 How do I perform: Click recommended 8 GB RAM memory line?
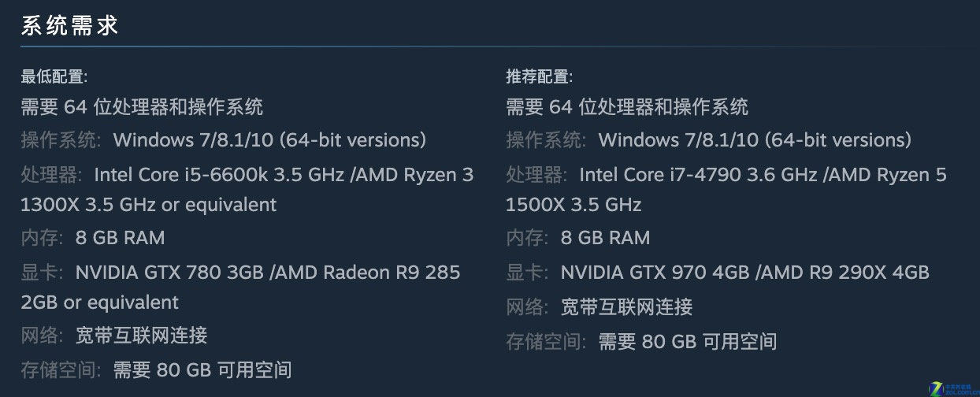coord(578,237)
